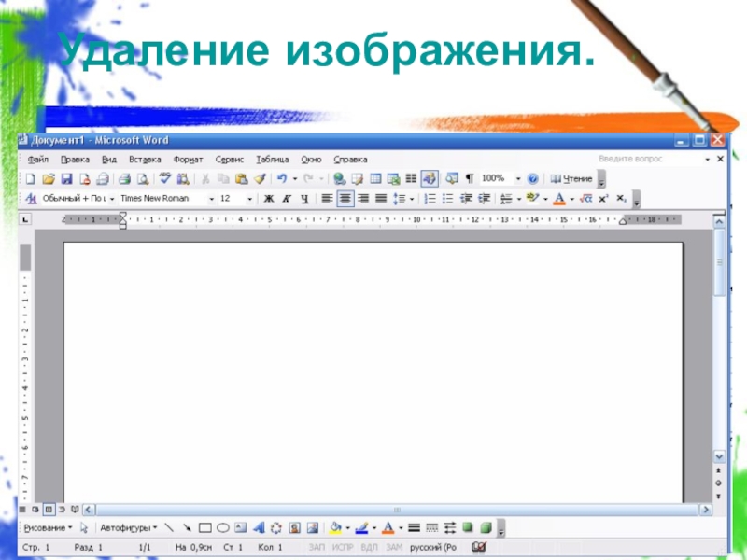
Task: Center align the text
Action: click(345, 199)
